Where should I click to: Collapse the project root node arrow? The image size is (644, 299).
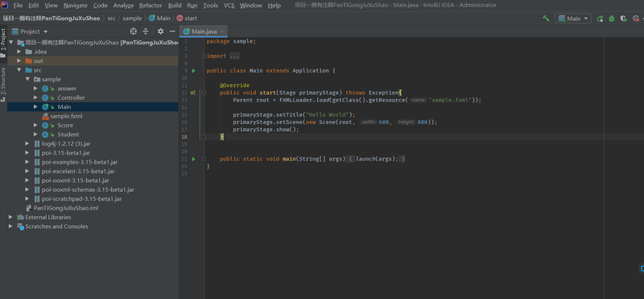(x=10, y=43)
